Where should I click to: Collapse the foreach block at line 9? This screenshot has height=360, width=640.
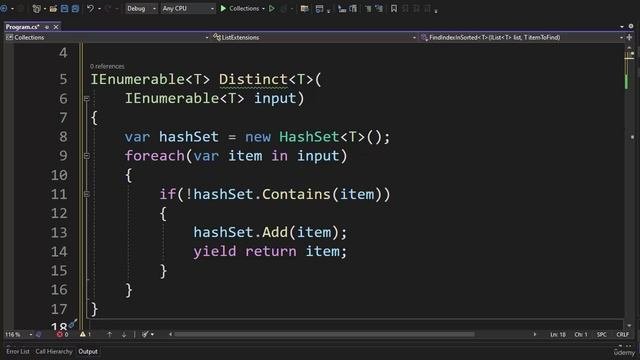[x=87, y=156]
